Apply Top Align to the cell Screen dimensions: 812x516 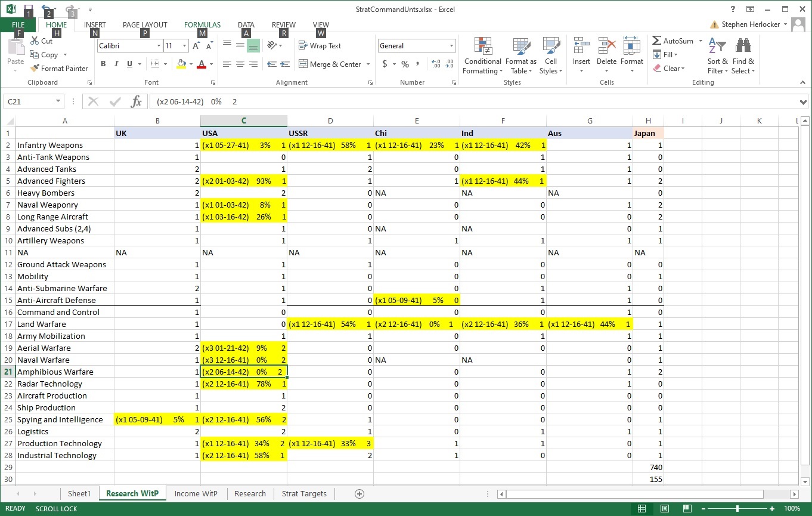tap(227, 45)
